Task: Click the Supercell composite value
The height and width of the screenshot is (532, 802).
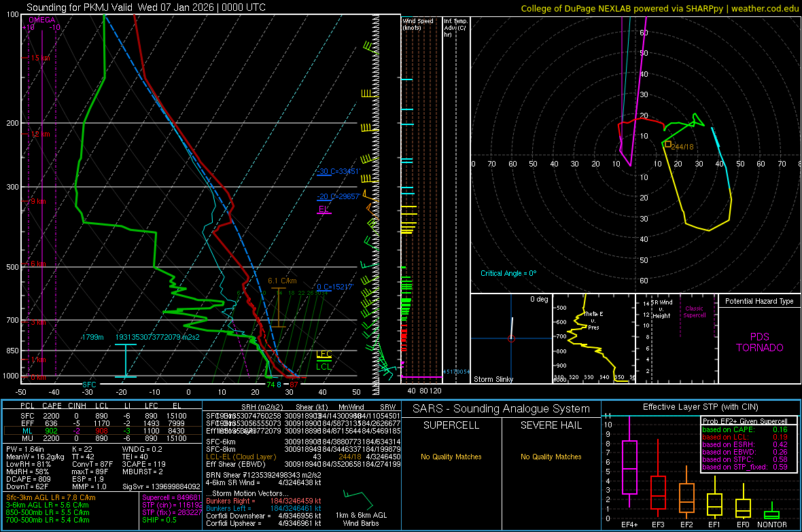Action: click(x=171, y=497)
